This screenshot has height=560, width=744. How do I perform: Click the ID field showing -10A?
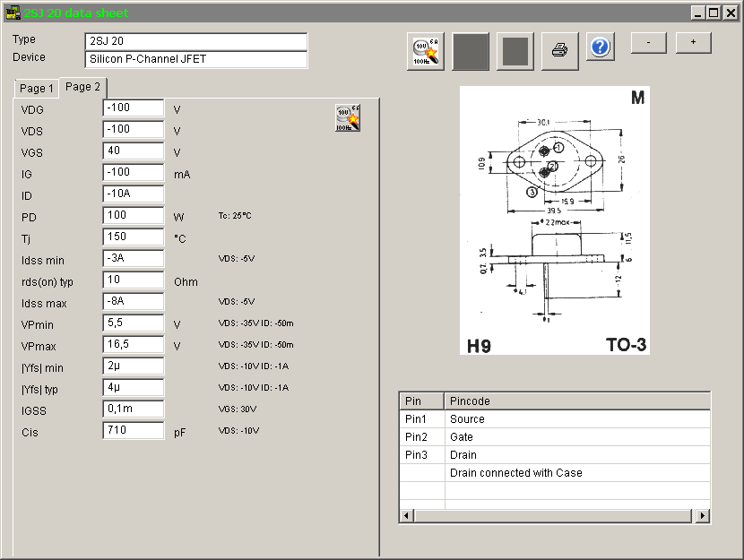134,194
